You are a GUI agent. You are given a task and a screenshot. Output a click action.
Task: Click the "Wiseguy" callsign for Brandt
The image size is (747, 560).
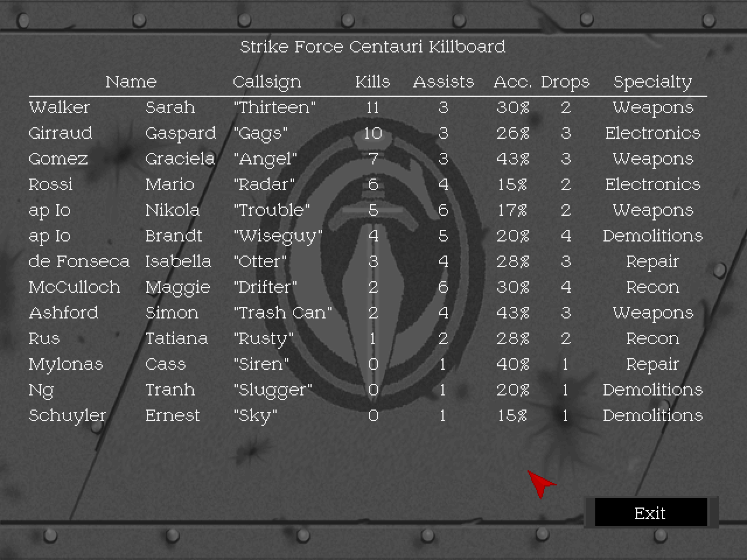(x=278, y=236)
